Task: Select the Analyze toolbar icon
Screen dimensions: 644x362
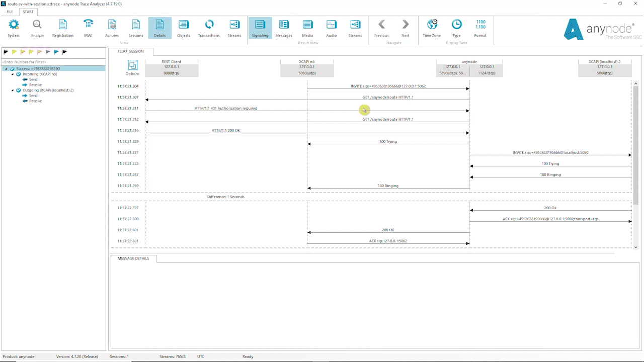Action: (x=37, y=28)
